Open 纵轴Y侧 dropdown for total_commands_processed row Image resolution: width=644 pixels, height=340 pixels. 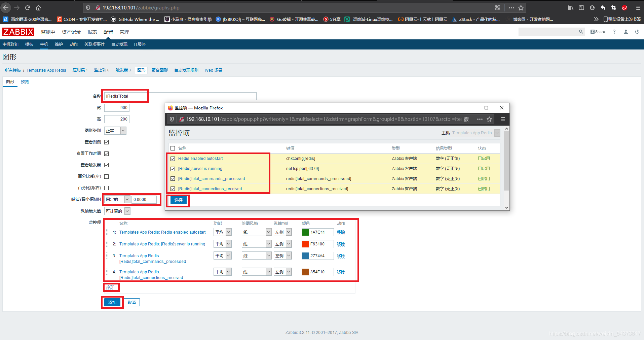282,256
